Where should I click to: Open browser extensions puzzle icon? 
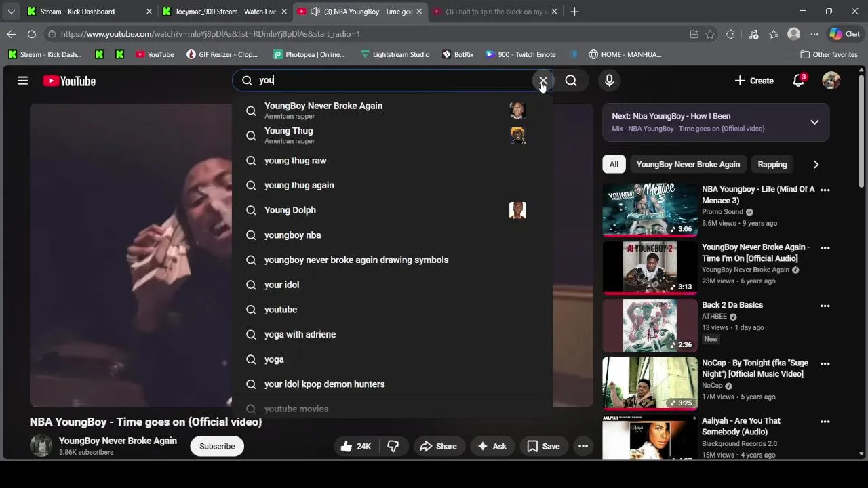(x=730, y=34)
